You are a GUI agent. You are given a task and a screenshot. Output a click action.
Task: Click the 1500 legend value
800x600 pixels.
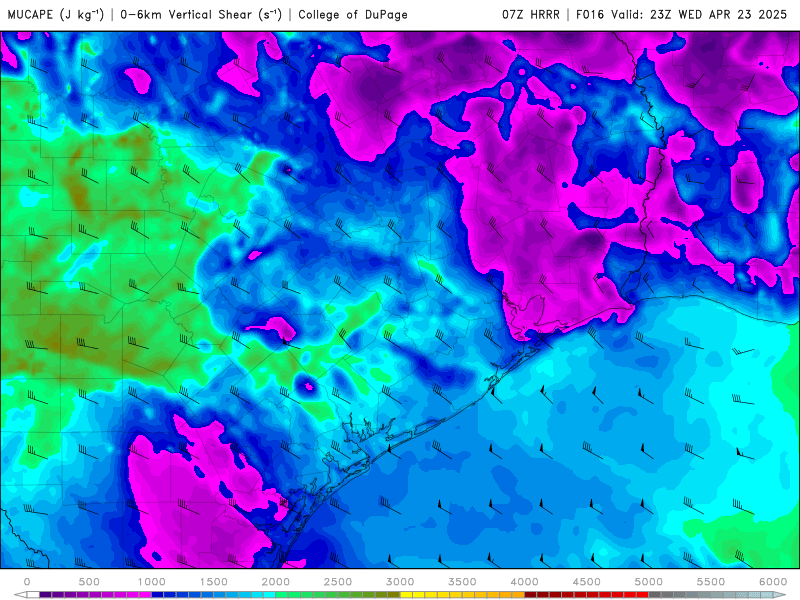213,582
